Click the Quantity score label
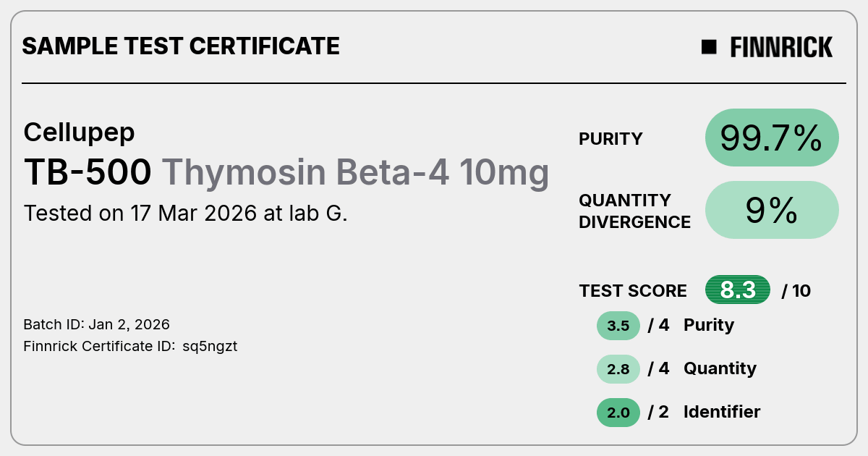Image resolution: width=868 pixels, height=456 pixels. pyautogui.click(x=720, y=368)
